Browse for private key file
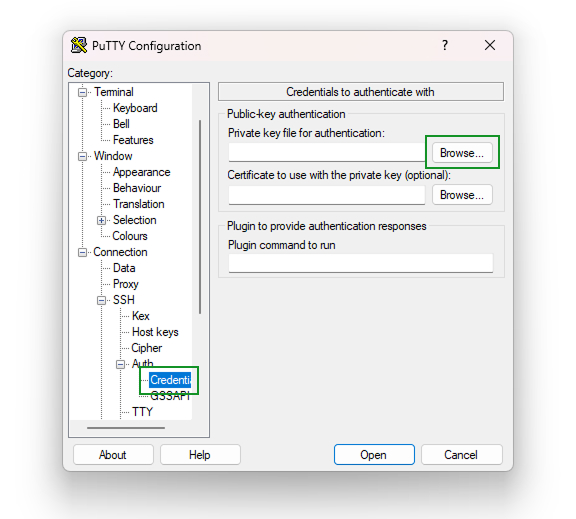 coord(462,153)
